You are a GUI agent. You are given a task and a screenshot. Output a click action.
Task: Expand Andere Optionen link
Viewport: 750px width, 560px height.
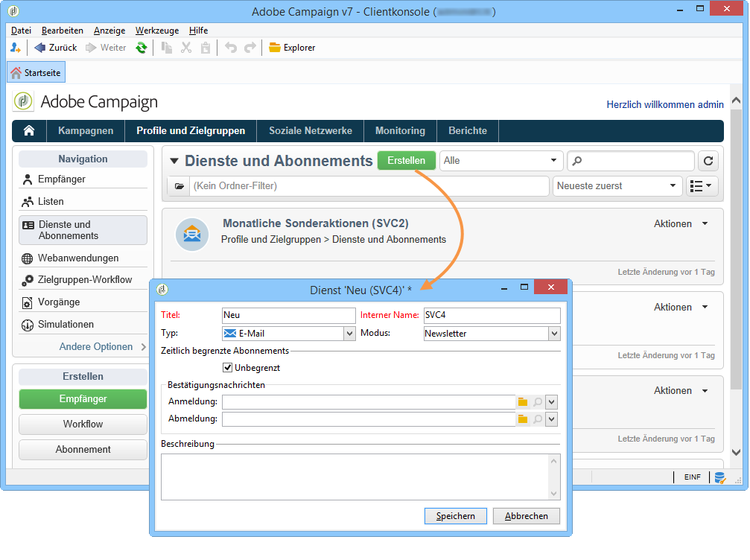[102, 347]
